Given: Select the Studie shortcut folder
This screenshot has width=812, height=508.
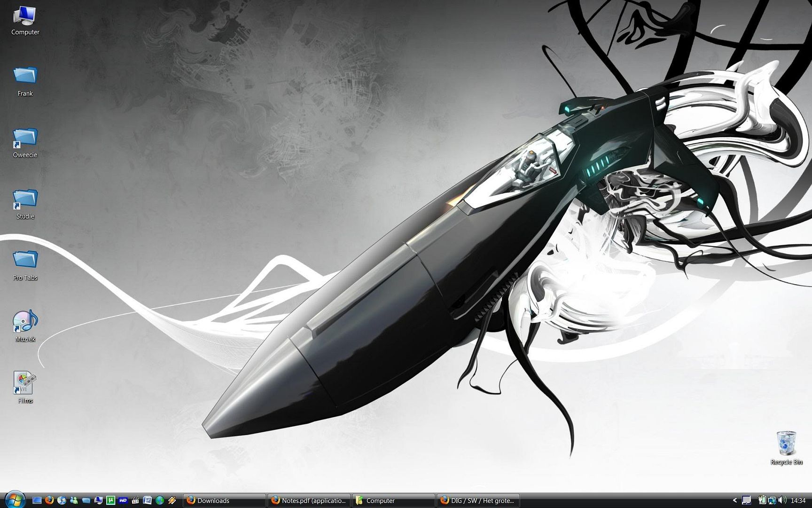Looking at the screenshot, I should 25,205.
